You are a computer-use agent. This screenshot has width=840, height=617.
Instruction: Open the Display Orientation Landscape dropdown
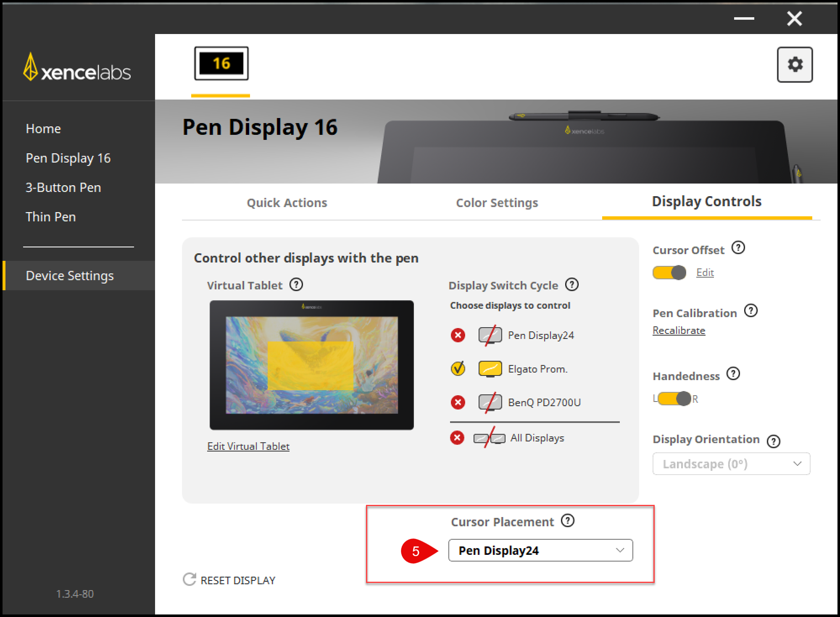(731, 464)
